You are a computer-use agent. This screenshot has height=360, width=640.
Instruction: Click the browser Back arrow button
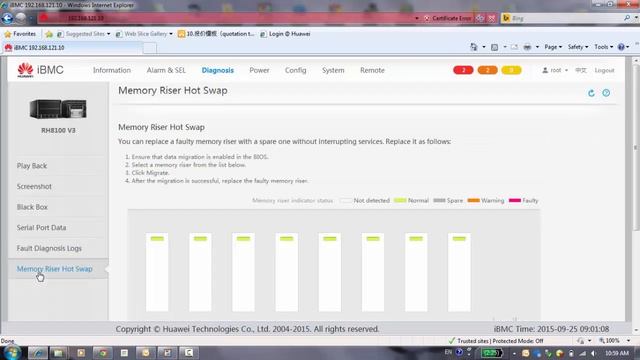tap(7, 18)
